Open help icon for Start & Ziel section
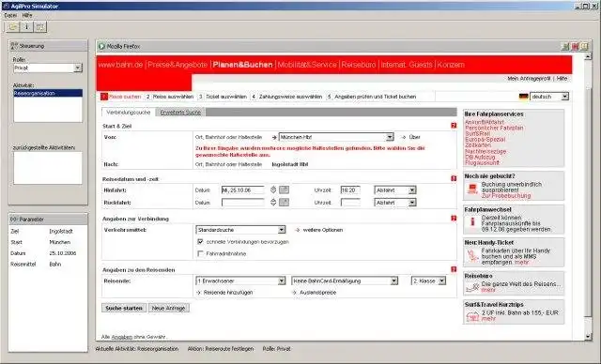 [454, 126]
